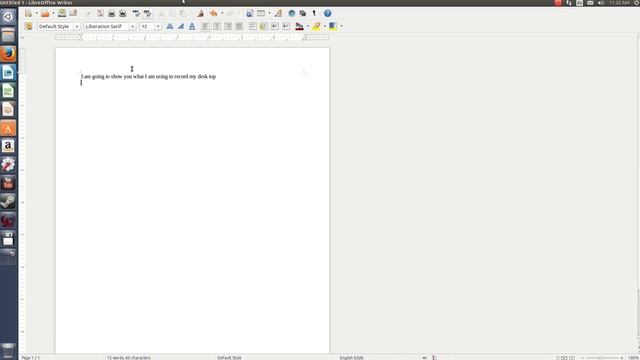Expand the Highlighting color dropdown arrow

coord(324,27)
